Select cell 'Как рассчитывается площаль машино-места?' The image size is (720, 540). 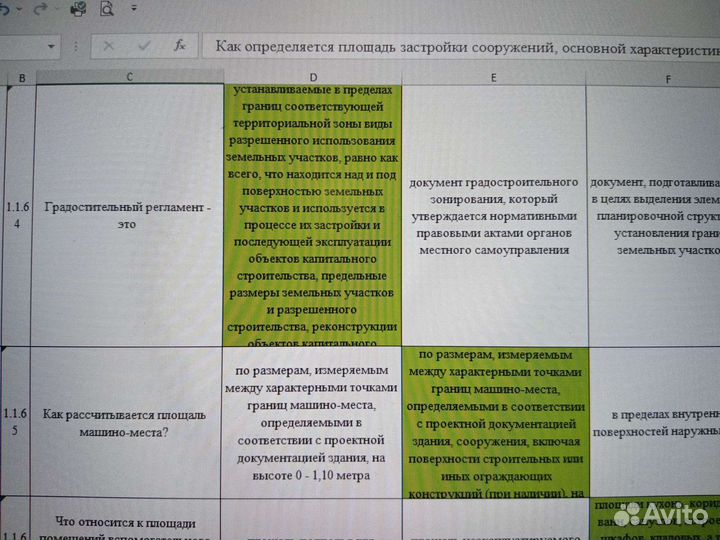pos(125,422)
